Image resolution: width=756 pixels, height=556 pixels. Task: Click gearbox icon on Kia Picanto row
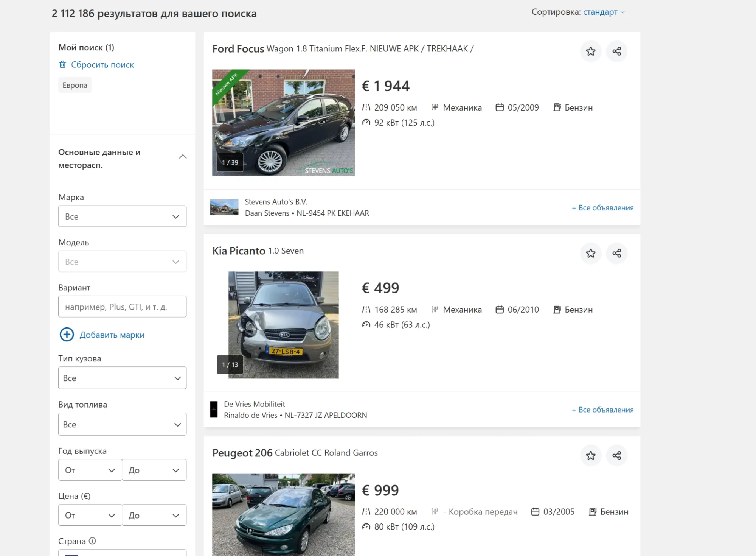[x=435, y=310]
